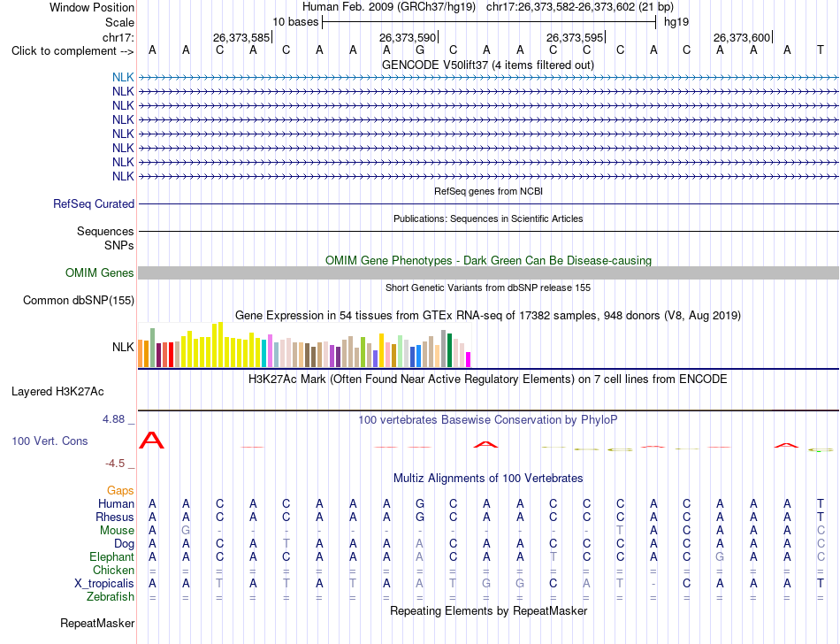Click the G in the Elephant alignment row
Image resolution: width=840 pixels, height=644 pixels.
[x=720, y=556]
